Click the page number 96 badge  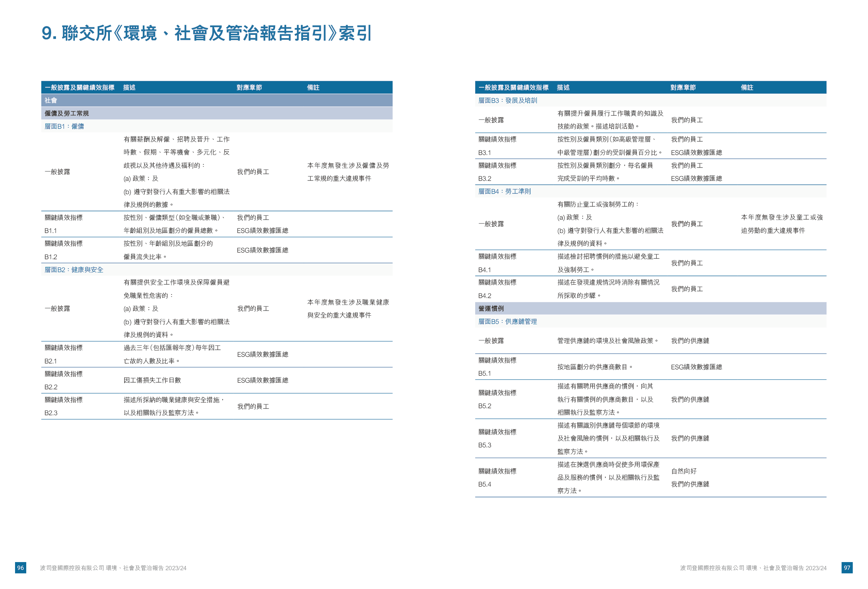click(x=21, y=568)
